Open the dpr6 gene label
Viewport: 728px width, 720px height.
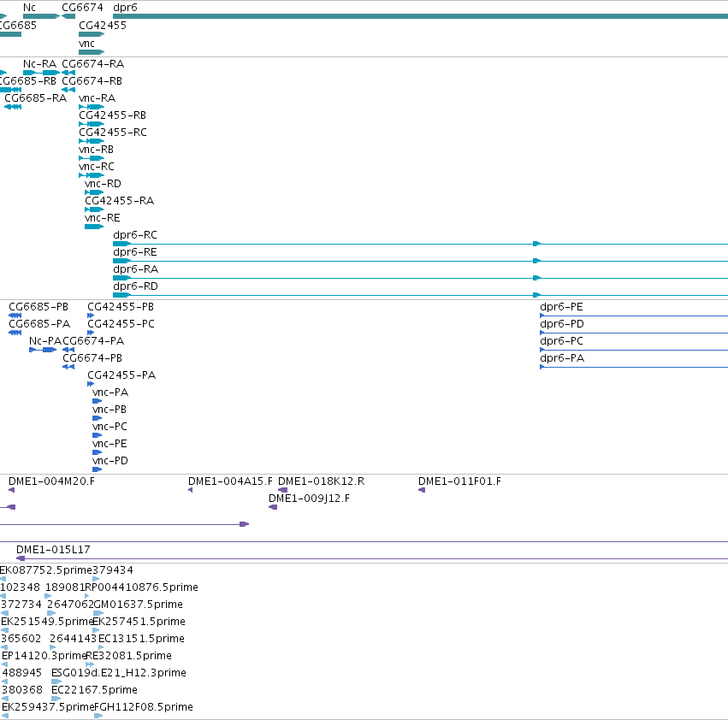pos(125,8)
